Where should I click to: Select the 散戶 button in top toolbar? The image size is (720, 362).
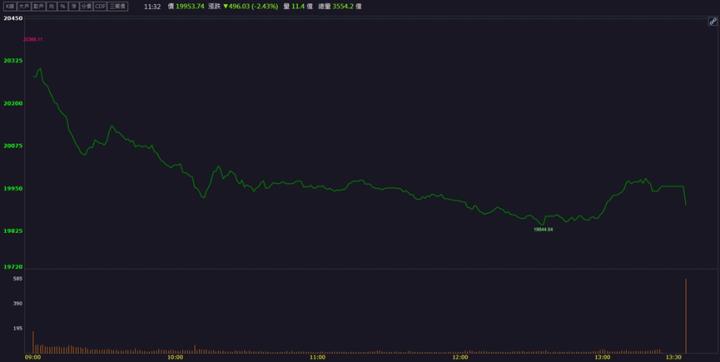[39, 6]
